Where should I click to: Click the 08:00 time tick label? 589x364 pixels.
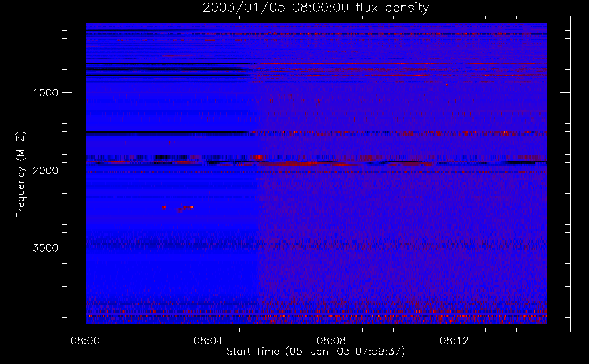tap(85, 341)
